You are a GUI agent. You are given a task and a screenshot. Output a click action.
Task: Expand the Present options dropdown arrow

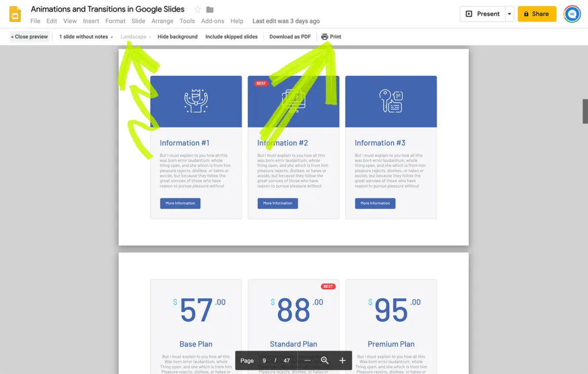509,14
